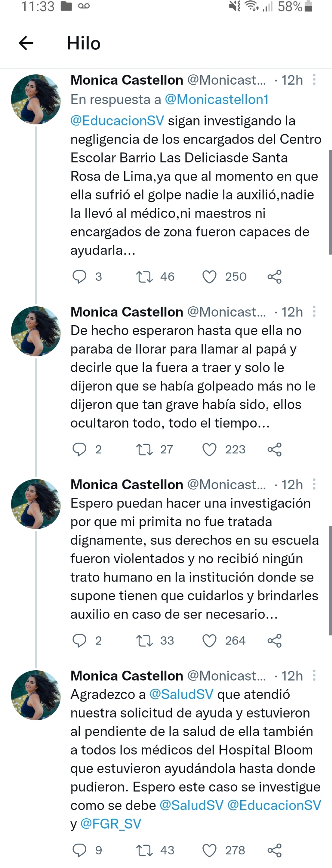
Task: Reply to the tweet with 3 comments
Action: (x=79, y=277)
